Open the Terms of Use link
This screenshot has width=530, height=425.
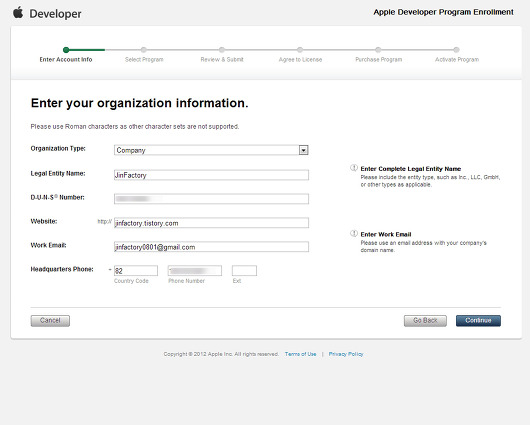pyautogui.click(x=300, y=354)
